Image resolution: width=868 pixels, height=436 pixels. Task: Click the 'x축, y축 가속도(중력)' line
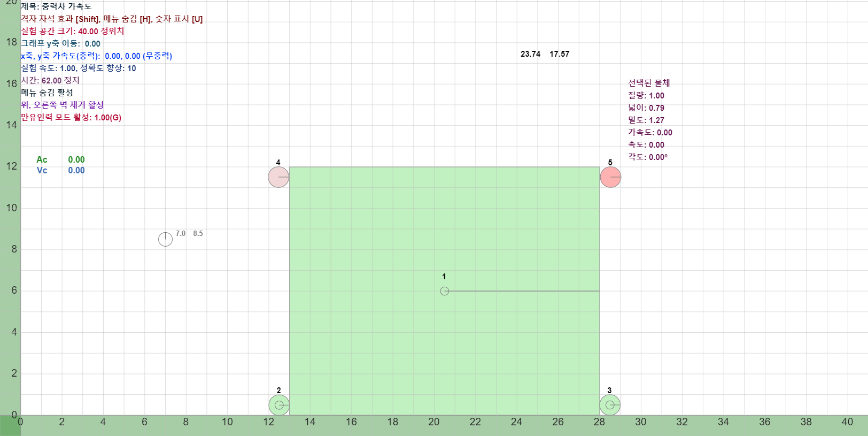coord(96,56)
